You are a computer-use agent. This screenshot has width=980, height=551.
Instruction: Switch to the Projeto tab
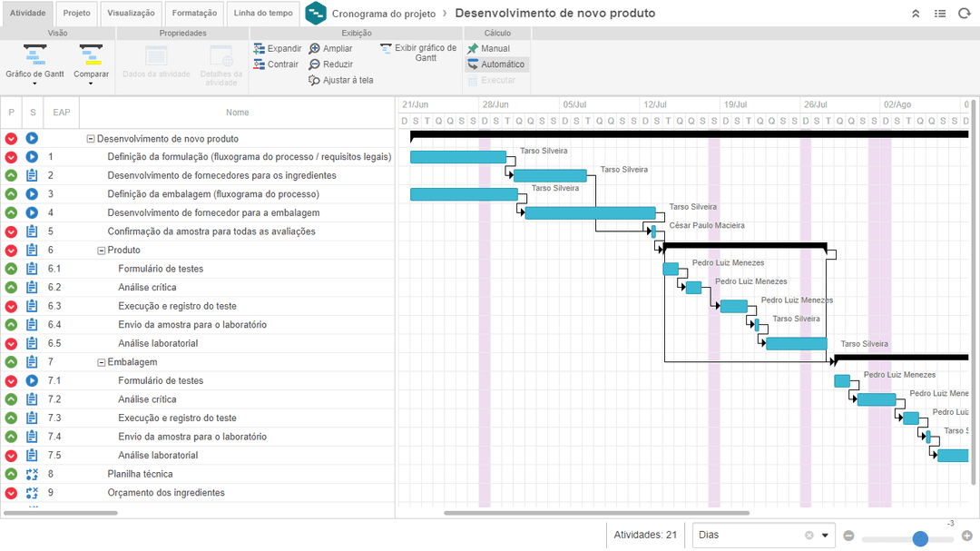[77, 14]
